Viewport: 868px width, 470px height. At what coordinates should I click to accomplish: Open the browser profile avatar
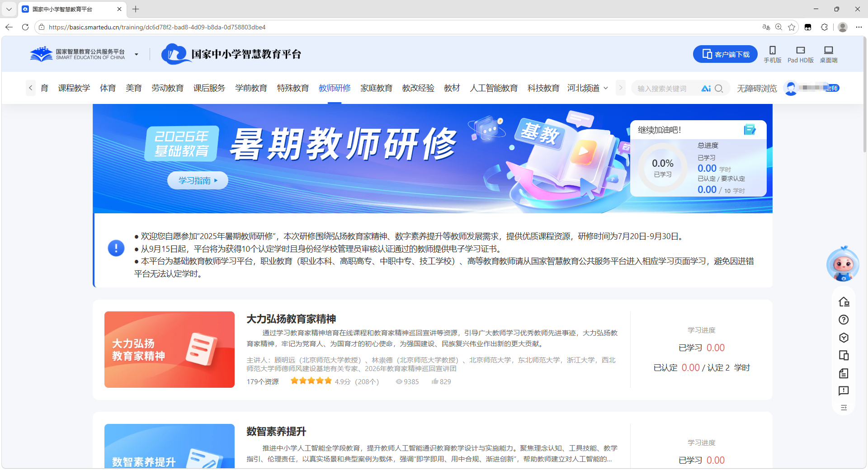pos(843,27)
